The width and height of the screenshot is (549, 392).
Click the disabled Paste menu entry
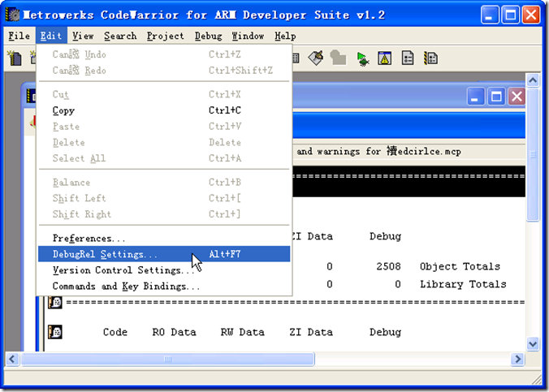(164, 126)
